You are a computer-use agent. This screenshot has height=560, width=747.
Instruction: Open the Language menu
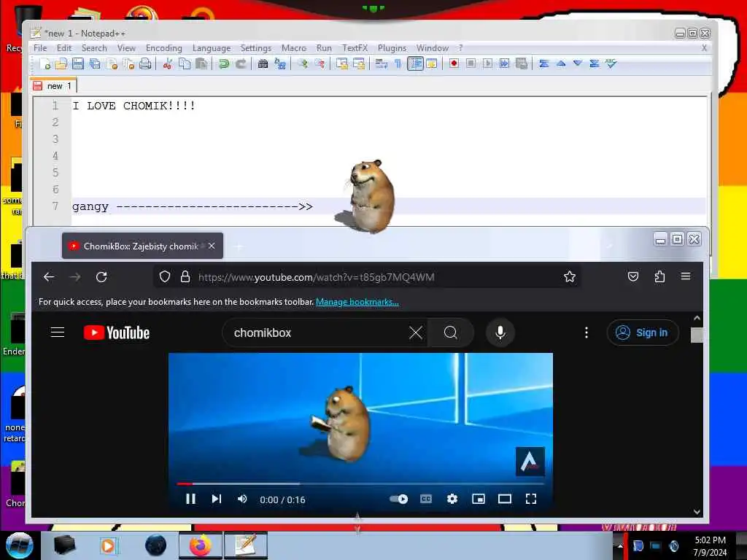(212, 48)
